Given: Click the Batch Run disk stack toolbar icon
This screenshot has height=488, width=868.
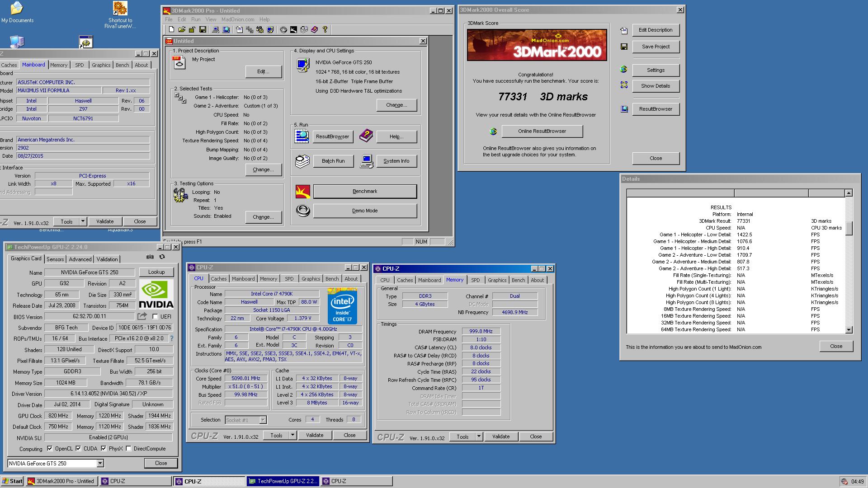Looking at the screenshot, I should tap(304, 29).
